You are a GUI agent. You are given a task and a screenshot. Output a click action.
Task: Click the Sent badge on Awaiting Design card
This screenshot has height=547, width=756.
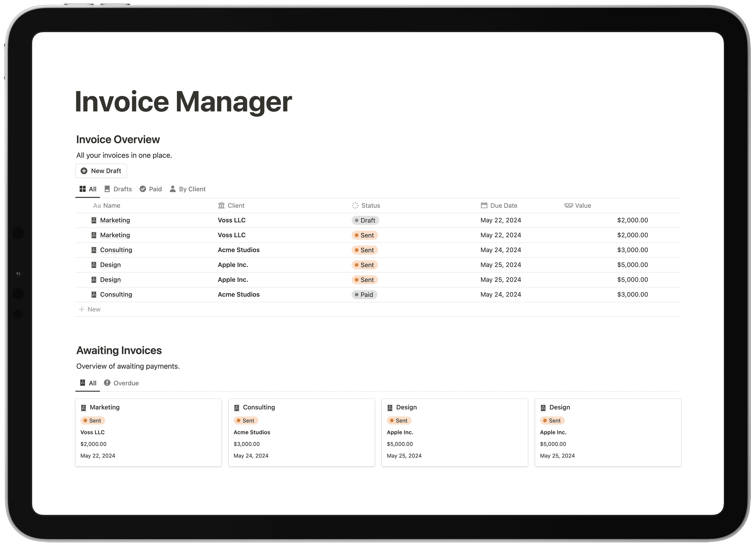[399, 420]
